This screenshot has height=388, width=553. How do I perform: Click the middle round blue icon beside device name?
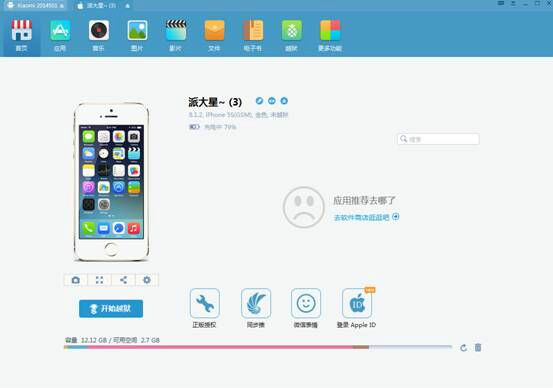pos(272,101)
